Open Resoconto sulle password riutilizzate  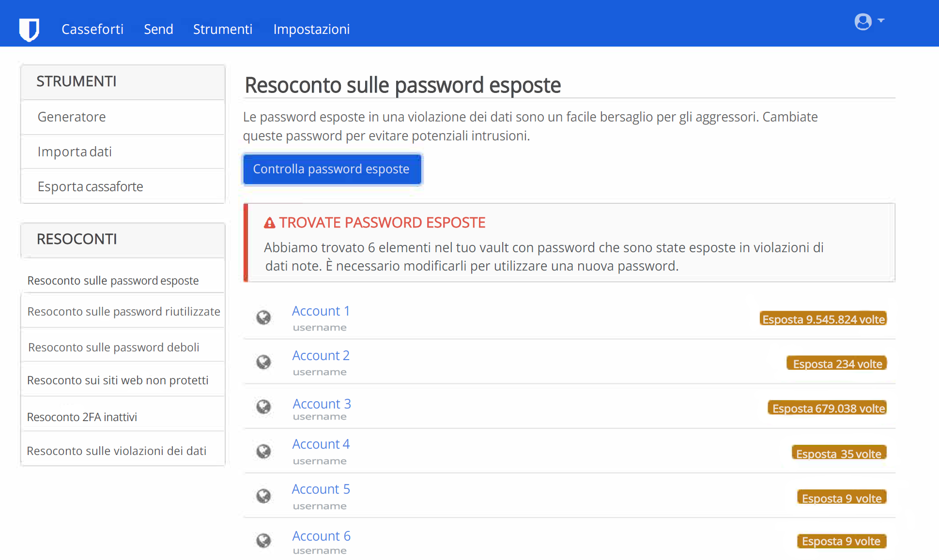coord(123,311)
